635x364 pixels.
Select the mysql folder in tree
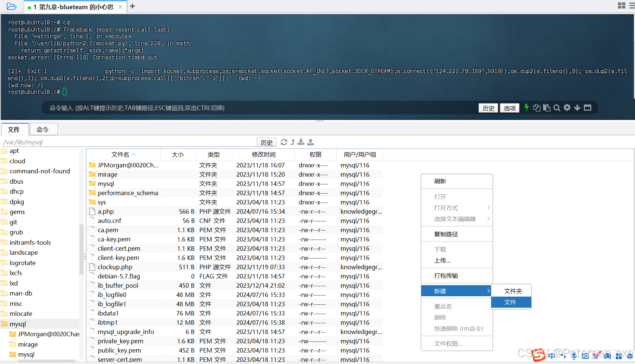(x=40, y=324)
